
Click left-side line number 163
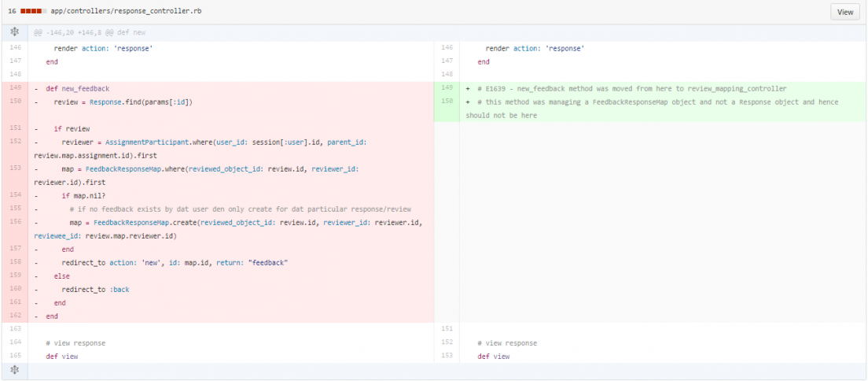(15, 329)
